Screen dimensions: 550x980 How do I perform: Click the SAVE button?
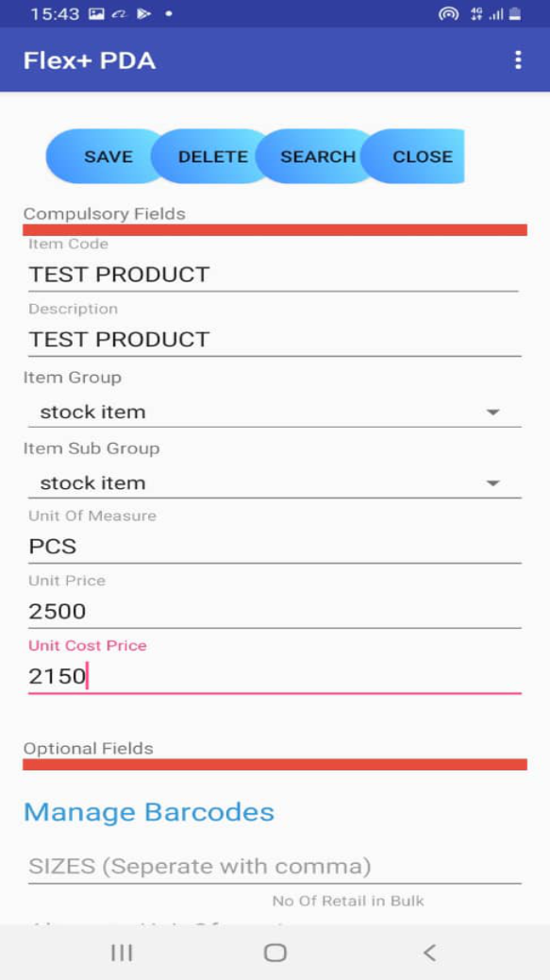coord(108,156)
